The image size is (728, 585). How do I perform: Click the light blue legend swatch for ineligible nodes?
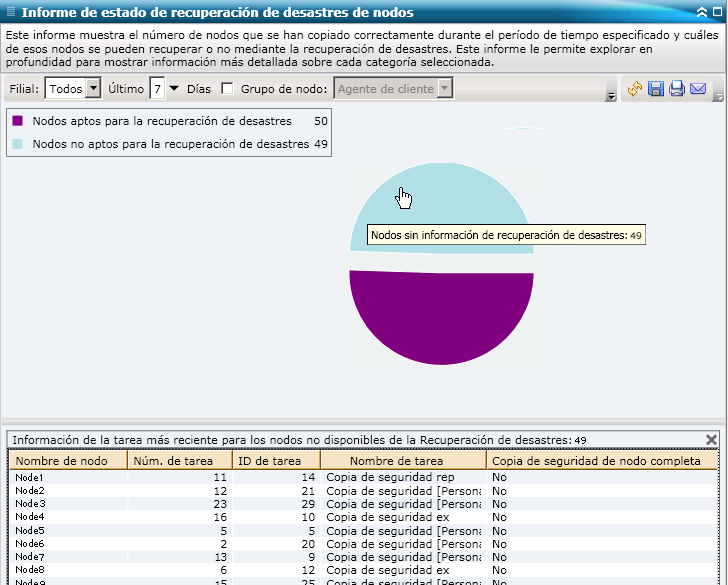click(18, 144)
